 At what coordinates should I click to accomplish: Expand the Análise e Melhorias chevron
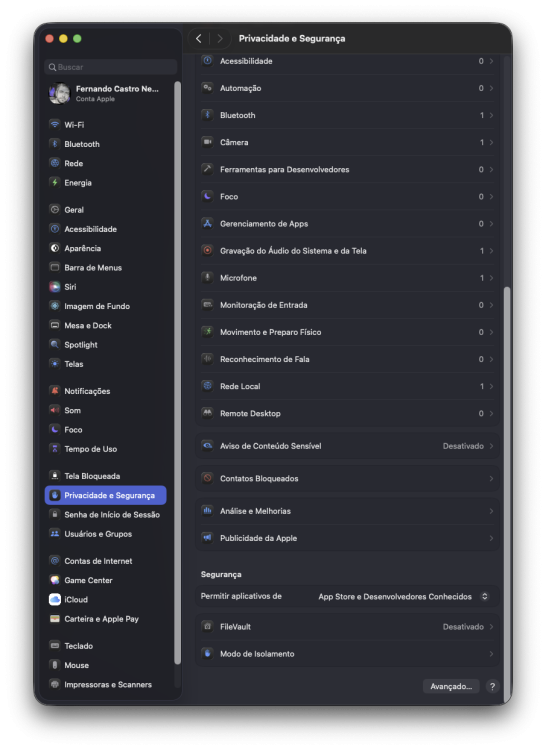(x=491, y=511)
